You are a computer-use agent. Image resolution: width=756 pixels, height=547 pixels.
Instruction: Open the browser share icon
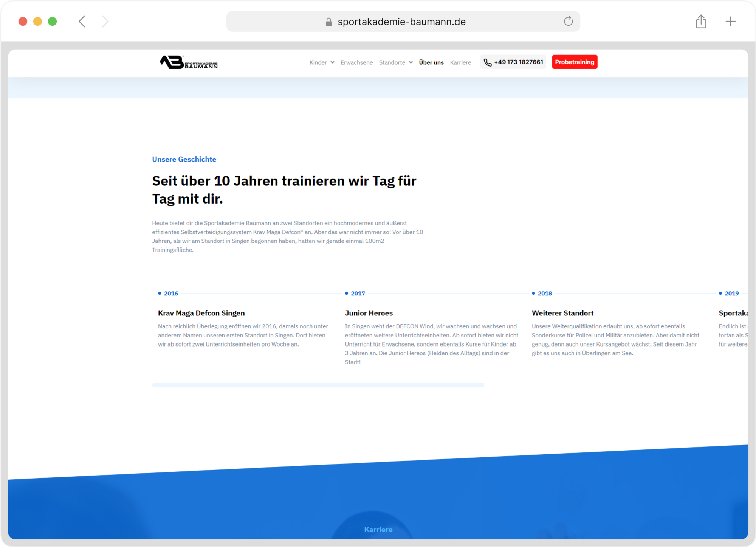click(701, 22)
